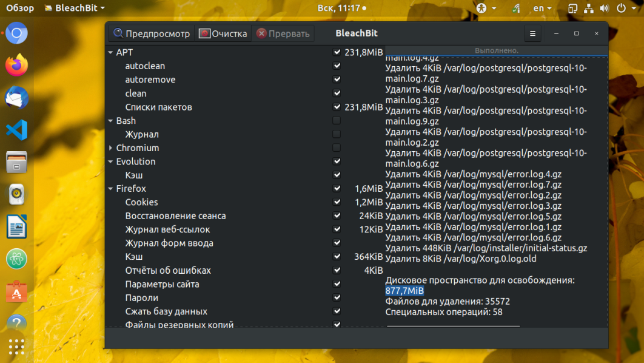The height and width of the screenshot is (363, 644).
Task: Enable the Bash checkbox
Action: click(x=337, y=121)
